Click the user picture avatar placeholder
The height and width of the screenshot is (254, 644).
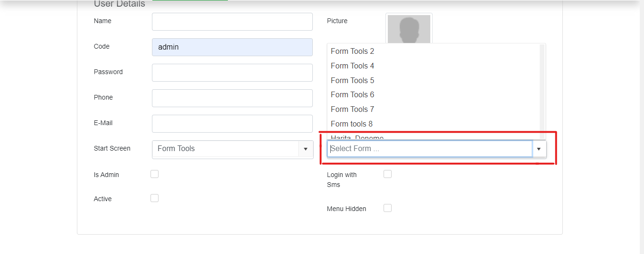tap(409, 29)
